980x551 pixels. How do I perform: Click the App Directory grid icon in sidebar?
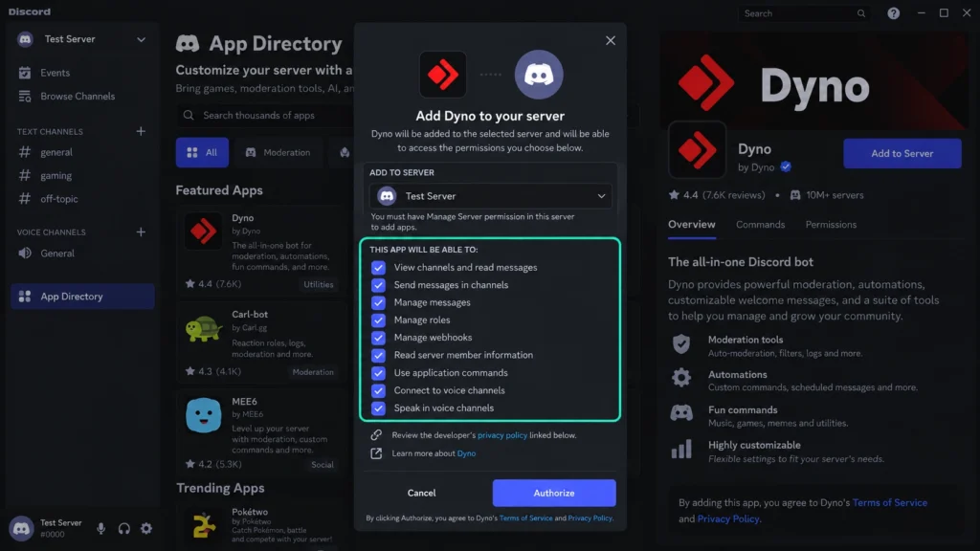pos(24,297)
